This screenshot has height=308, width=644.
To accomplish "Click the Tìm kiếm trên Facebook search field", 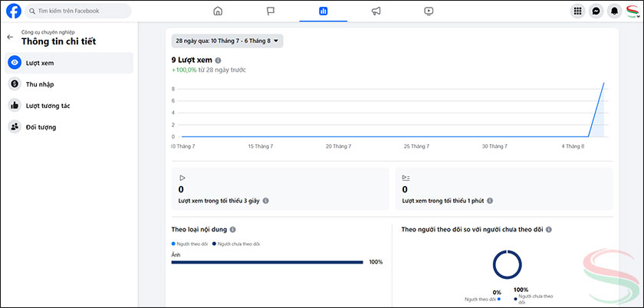I will coord(77,11).
